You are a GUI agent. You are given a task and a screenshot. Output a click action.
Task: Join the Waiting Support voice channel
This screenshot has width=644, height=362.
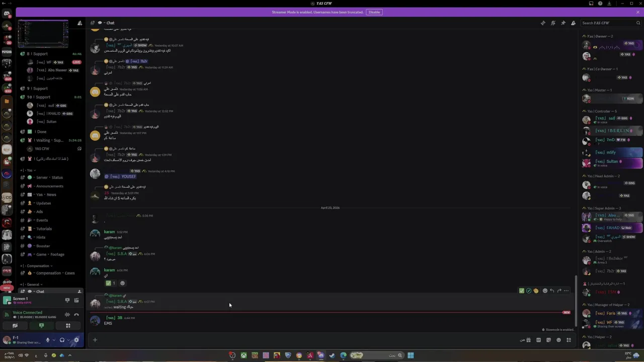pos(50,140)
